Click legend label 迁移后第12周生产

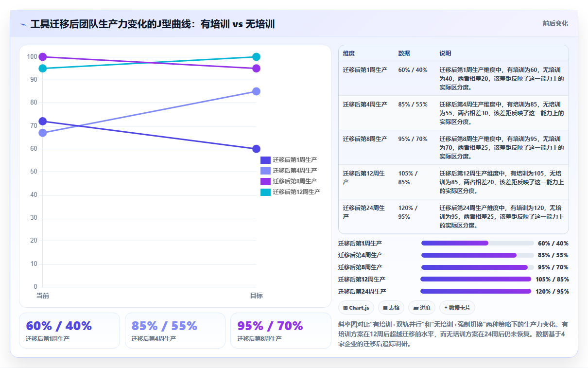(x=296, y=192)
